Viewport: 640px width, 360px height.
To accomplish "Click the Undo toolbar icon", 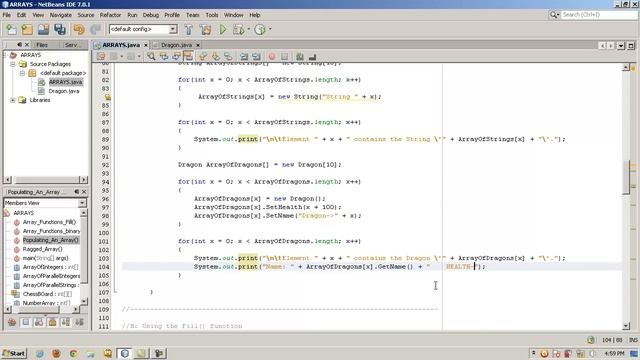I will tap(79, 29).
